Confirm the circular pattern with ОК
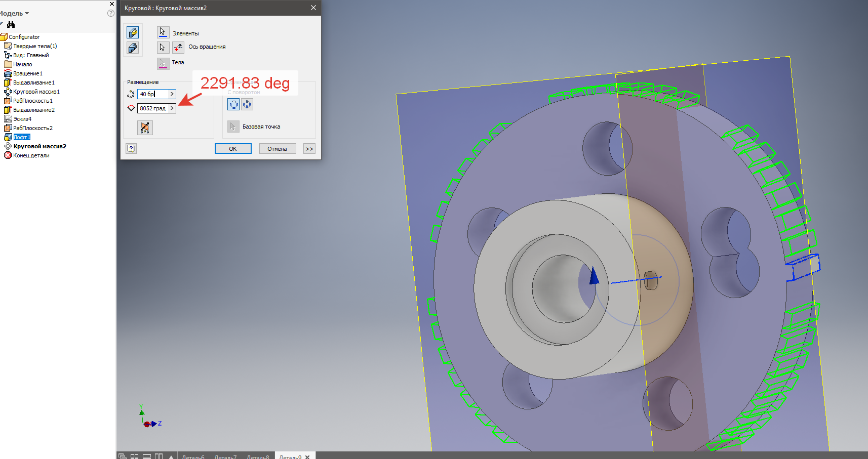The width and height of the screenshot is (868, 459). [233, 148]
